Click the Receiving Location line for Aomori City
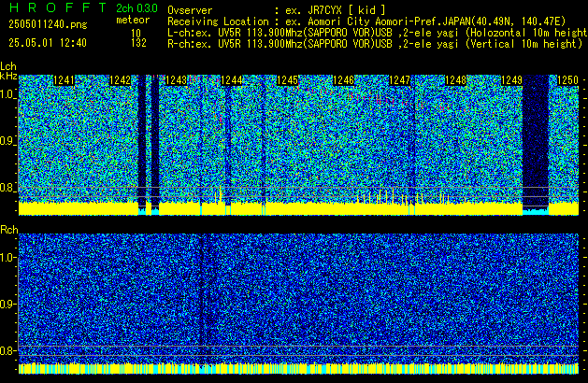 coord(366,21)
